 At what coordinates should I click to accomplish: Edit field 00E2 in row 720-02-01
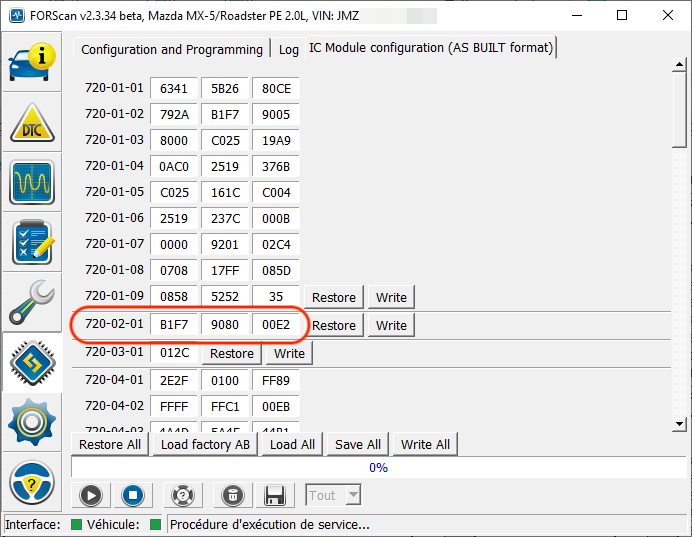click(x=276, y=325)
